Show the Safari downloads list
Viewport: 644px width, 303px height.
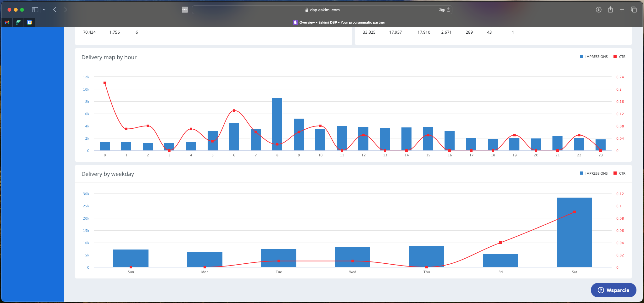598,10
